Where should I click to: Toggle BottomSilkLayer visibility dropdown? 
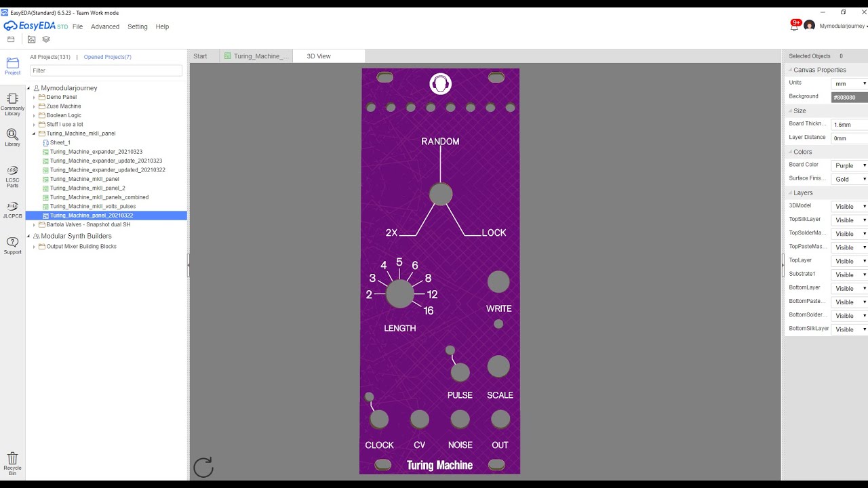click(849, 329)
